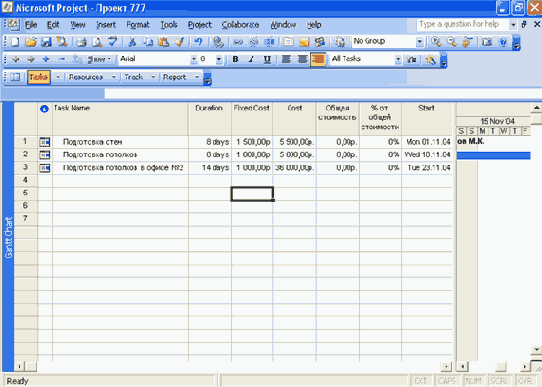This screenshot has width=542, height=387.
Task: Create a new project file
Action: click(x=15, y=42)
